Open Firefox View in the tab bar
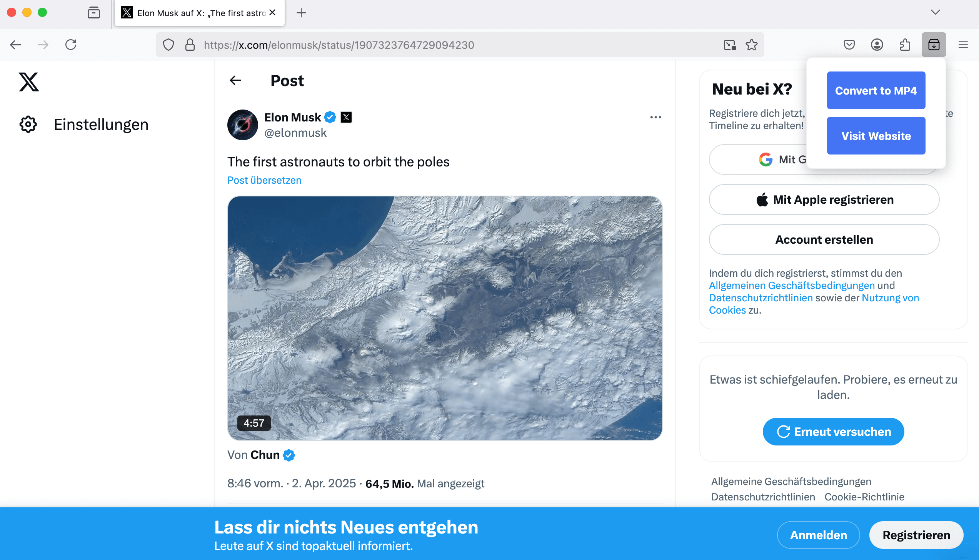This screenshot has width=979, height=560. 93,13
